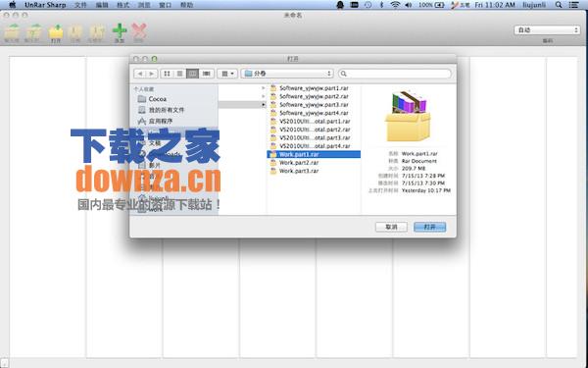
Task: Open the 窗口 menu
Action: coord(166,5)
